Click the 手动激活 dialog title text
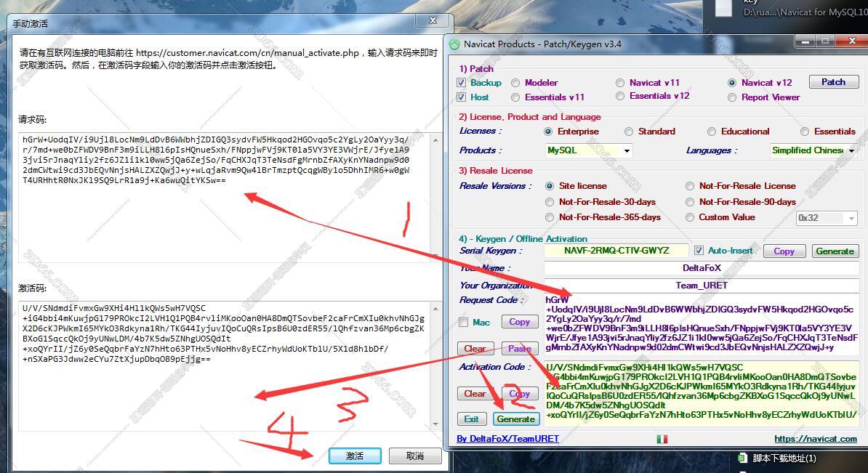The width and height of the screenshot is (868, 473). tap(31, 24)
